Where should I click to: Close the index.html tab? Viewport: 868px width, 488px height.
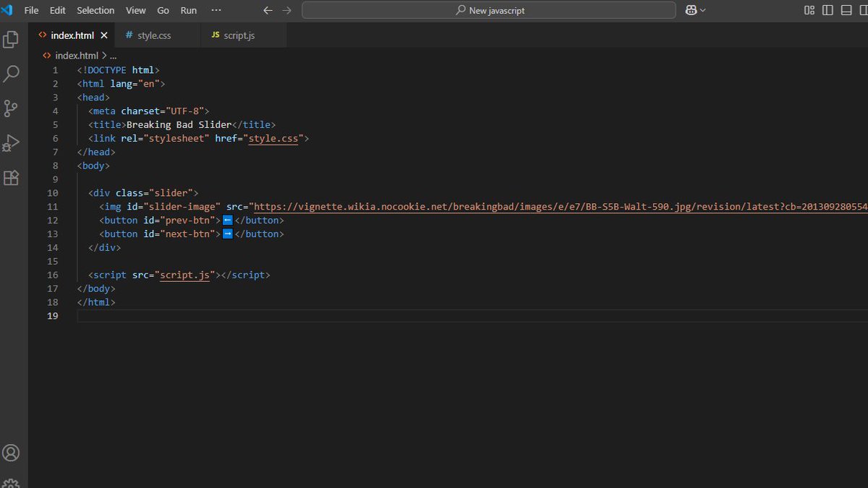[x=104, y=35]
